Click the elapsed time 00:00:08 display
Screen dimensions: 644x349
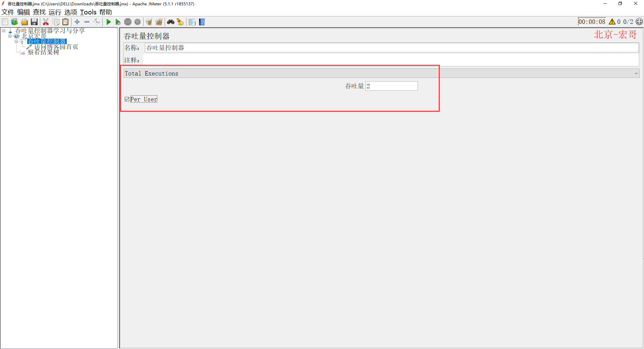592,21
